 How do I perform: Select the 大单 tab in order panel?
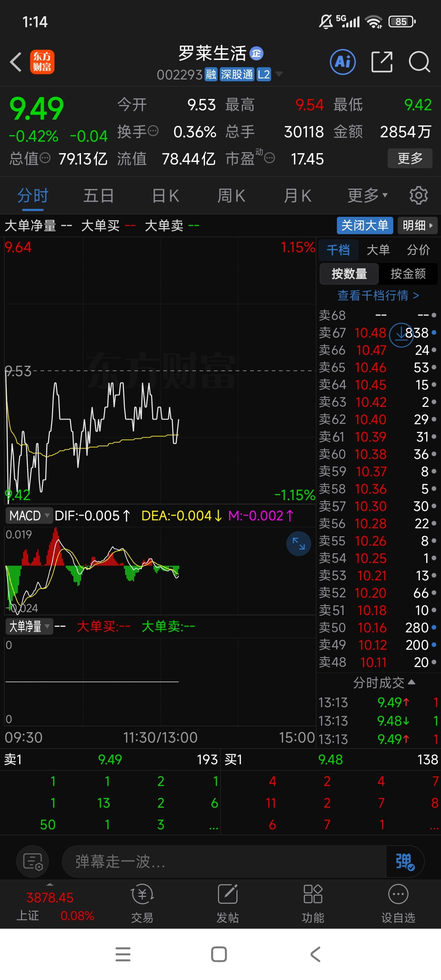(x=378, y=250)
